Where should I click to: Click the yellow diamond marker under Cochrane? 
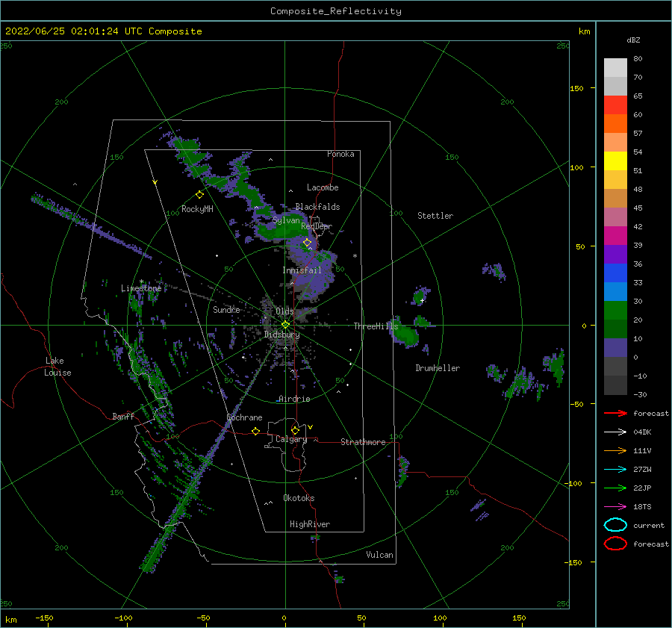coord(256,431)
